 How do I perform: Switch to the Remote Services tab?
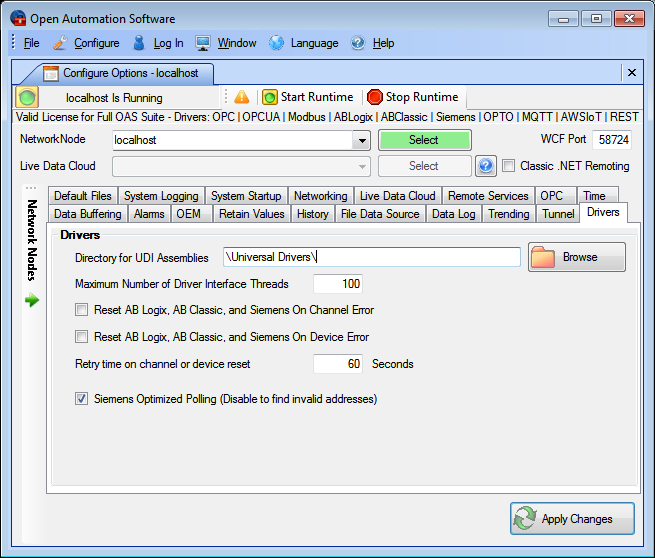(x=488, y=195)
